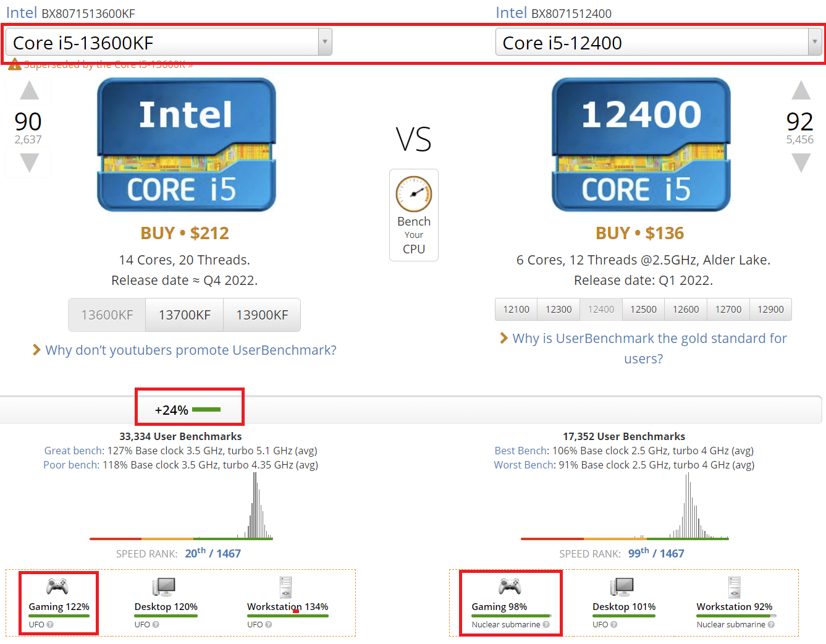Click the Poor bench link

(71, 465)
